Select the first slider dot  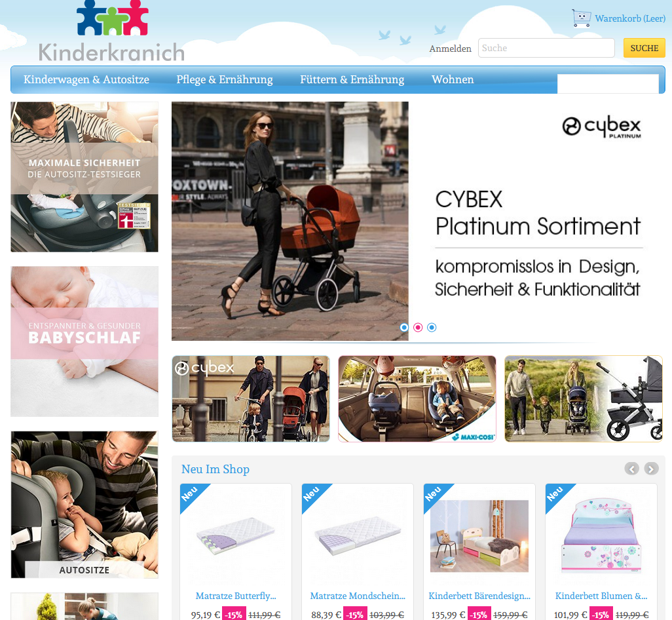(x=403, y=328)
